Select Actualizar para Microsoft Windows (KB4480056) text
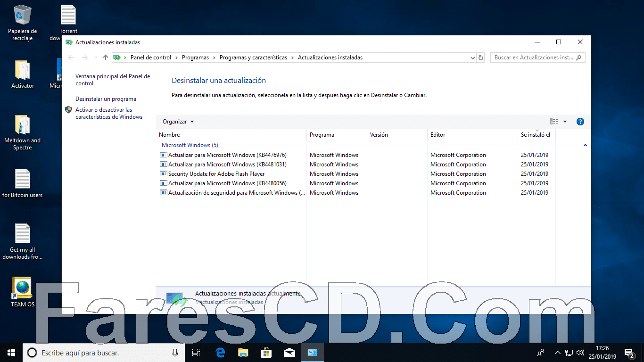The image size is (644, 362). (227, 183)
